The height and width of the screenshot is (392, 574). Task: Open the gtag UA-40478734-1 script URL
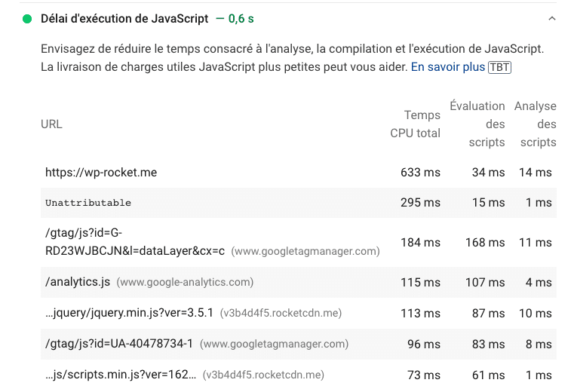[x=119, y=344]
